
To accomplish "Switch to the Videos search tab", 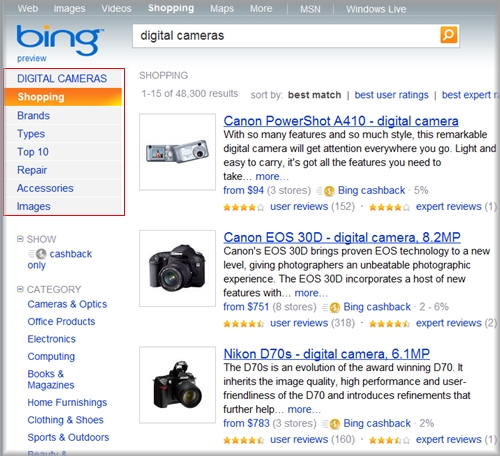I will pyautogui.click(x=116, y=8).
